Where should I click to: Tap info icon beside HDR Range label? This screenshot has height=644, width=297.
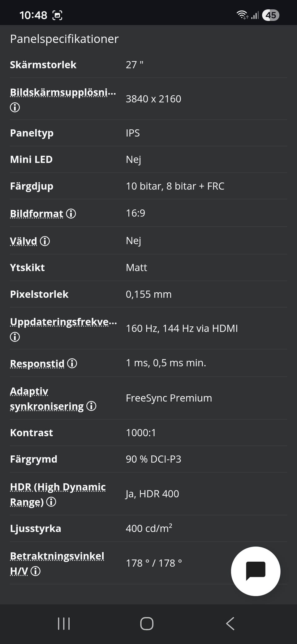point(51,502)
